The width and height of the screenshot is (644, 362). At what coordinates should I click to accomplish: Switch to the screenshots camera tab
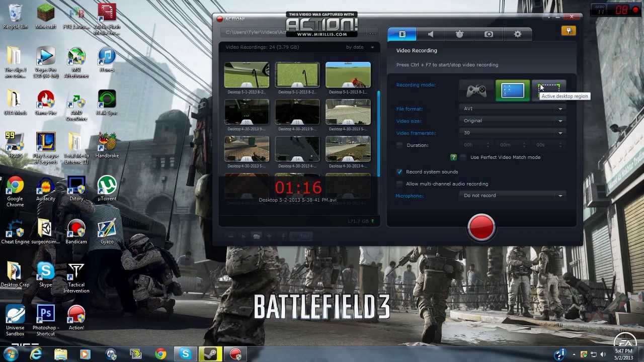[489, 34]
